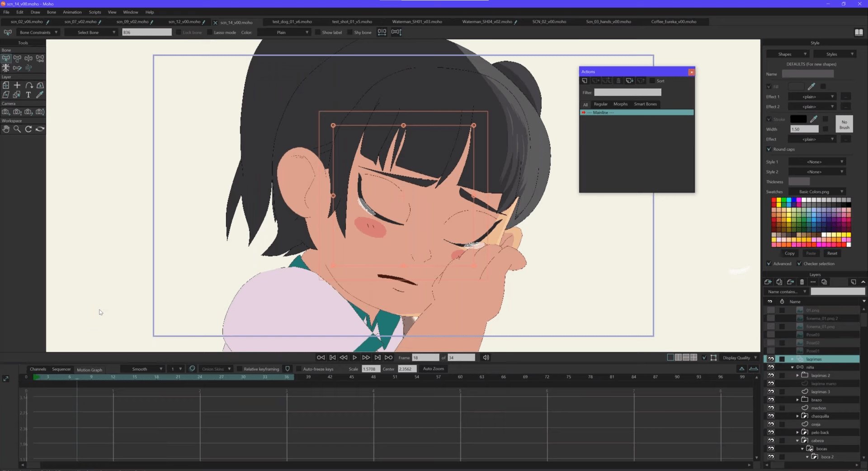The image size is (868, 471).
Task: Switch to the Smart Bones tab
Action: [x=645, y=104]
